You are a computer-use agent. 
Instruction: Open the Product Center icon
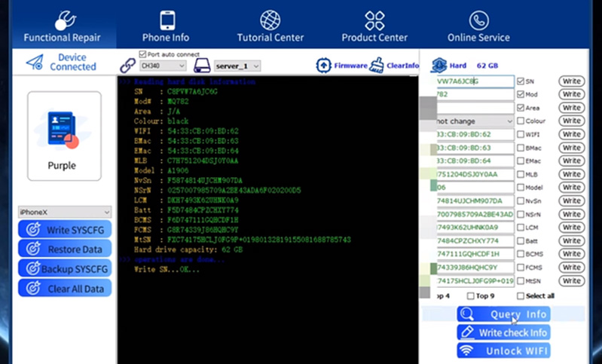374,20
